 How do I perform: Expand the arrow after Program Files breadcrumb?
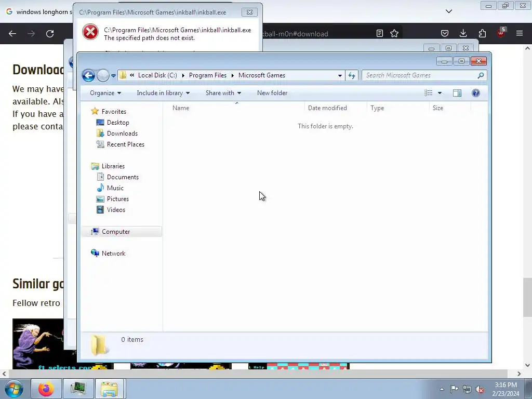(232, 75)
